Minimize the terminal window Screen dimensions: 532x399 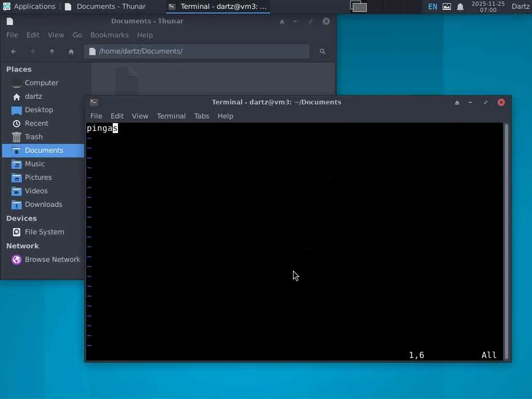click(470, 102)
